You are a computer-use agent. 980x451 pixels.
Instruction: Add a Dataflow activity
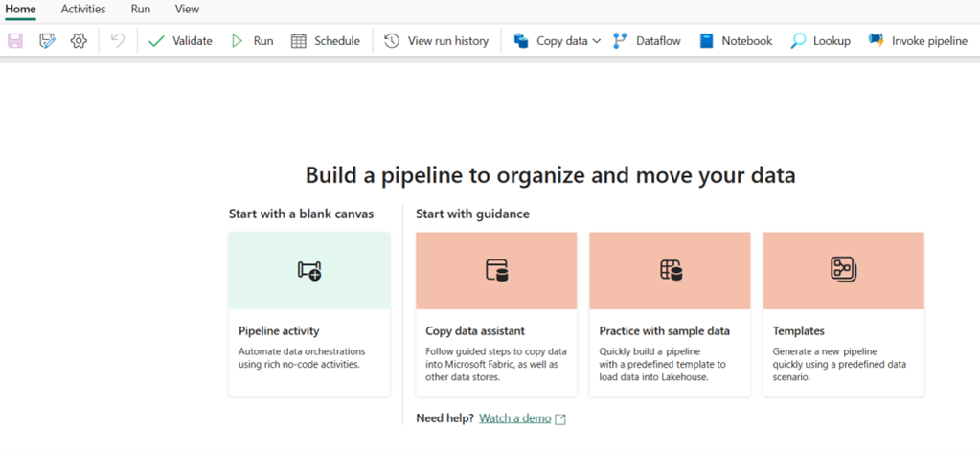(647, 41)
